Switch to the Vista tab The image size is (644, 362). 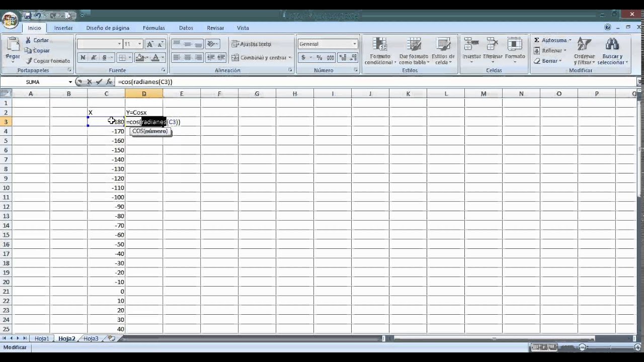243,28
